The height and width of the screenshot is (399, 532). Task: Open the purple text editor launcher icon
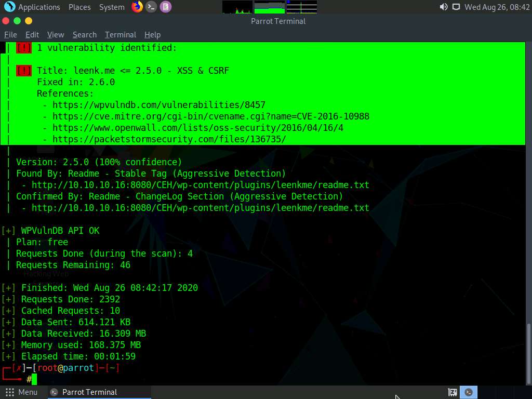coord(166,7)
